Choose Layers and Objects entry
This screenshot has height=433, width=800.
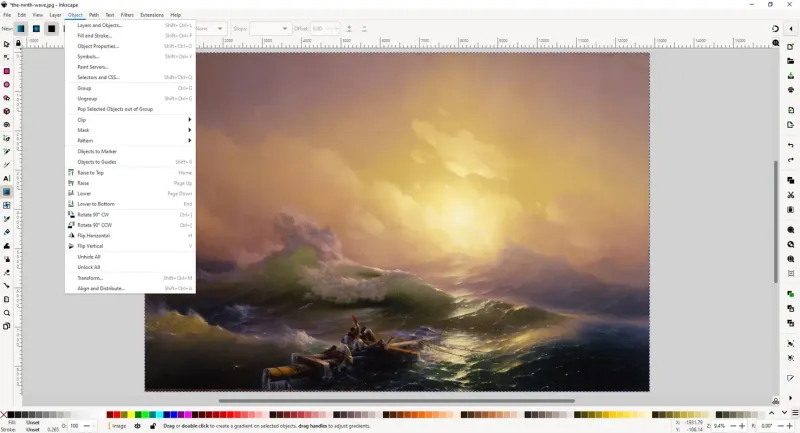[x=130, y=25]
